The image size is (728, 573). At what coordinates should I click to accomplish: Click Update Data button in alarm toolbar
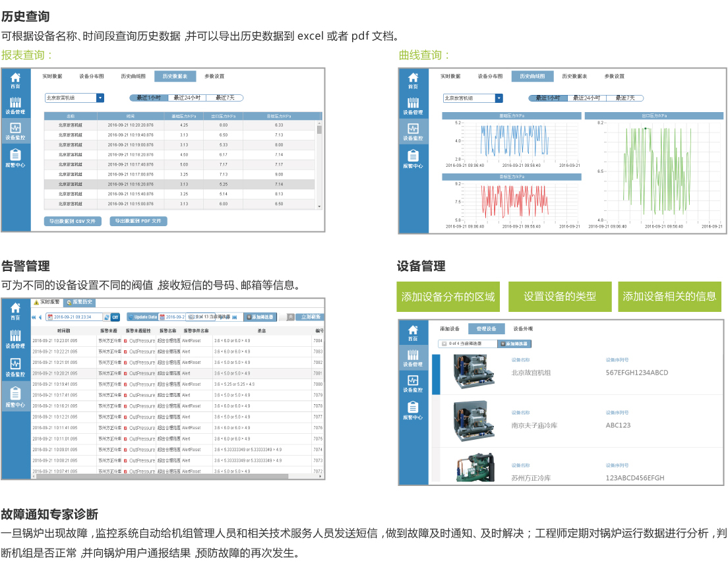click(142, 317)
